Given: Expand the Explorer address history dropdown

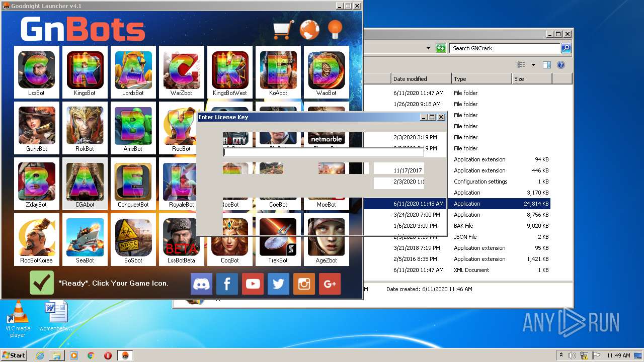Looking at the screenshot, I should [x=428, y=48].
